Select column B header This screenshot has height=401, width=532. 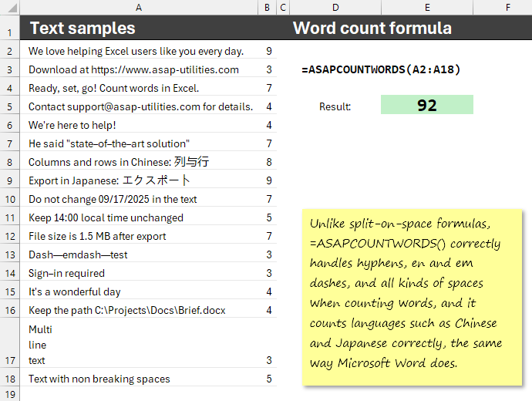[x=268, y=7]
